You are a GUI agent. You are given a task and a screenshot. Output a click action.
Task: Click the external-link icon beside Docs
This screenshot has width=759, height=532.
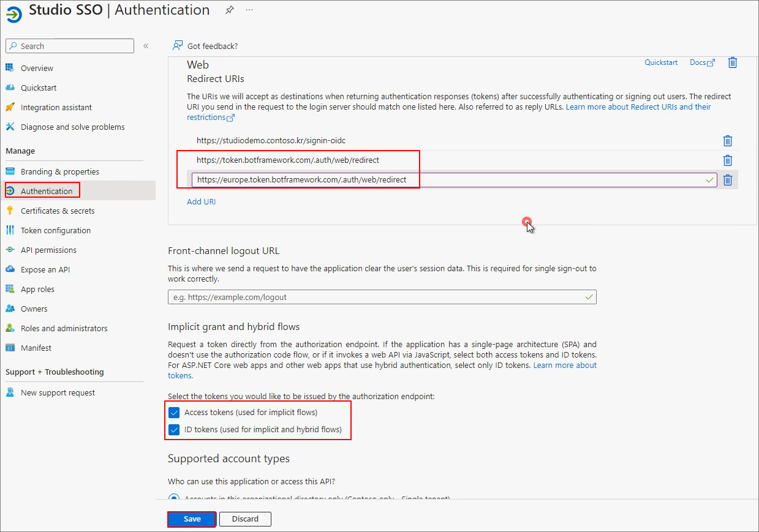pyautogui.click(x=711, y=63)
